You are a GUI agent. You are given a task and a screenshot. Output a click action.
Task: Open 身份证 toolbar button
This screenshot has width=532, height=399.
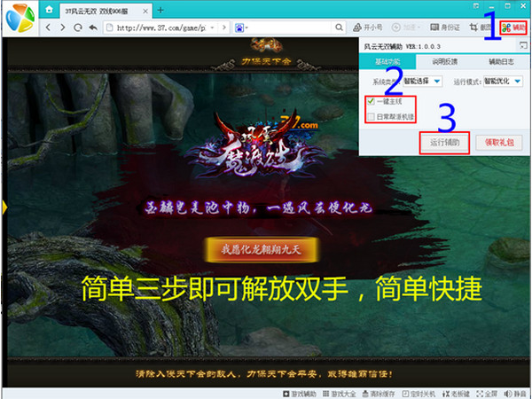(445, 27)
